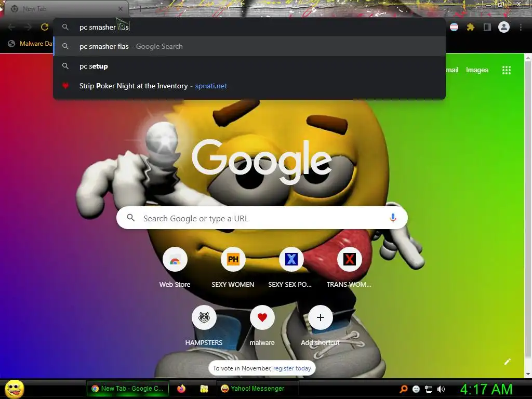This screenshot has height=399, width=532.
Task: Switch to New Tab - Google Chrome taskbar item
Action: coord(128,389)
